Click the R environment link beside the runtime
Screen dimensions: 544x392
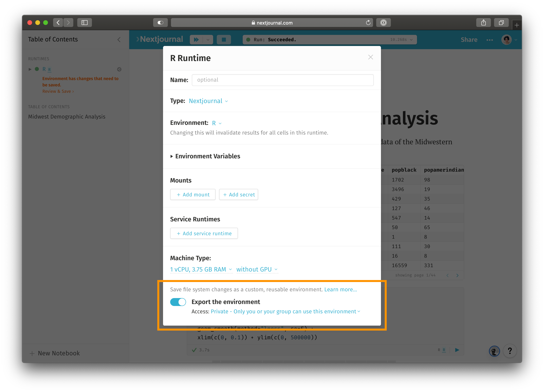pos(49,70)
